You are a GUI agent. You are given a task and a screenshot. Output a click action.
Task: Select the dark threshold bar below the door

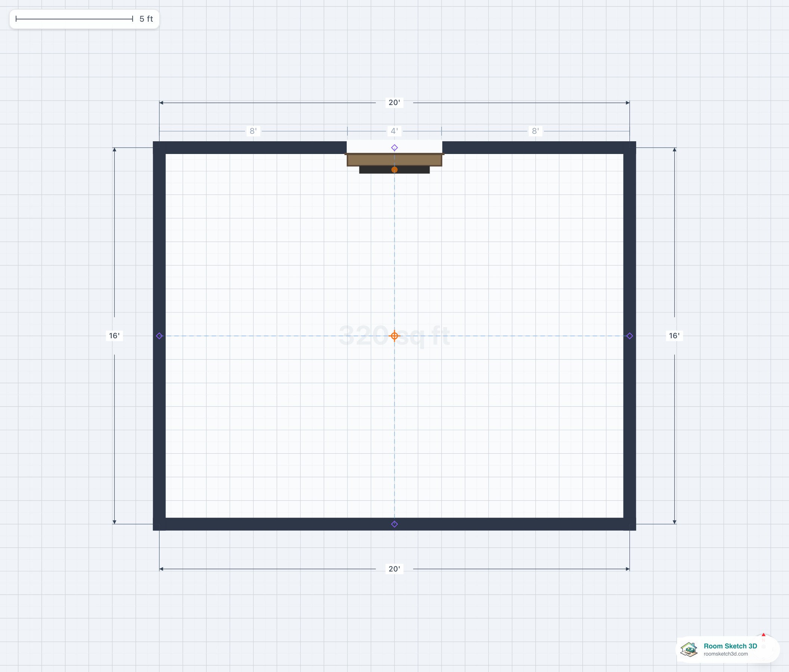coord(394,170)
